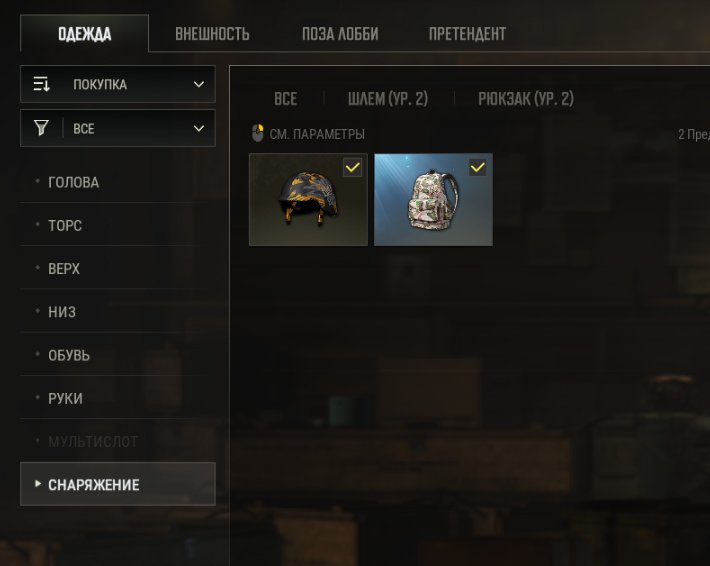Click the funnel filter icon
Screen dimensions: 710x566
click(41, 128)
